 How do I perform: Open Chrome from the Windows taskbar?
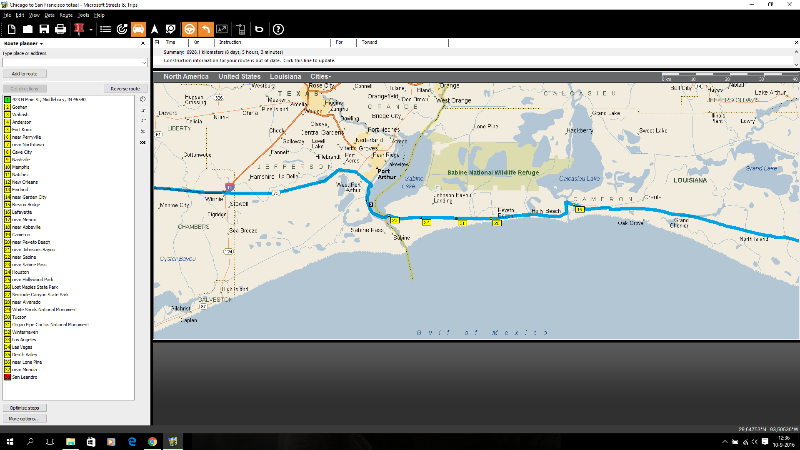tap(152, 441)
